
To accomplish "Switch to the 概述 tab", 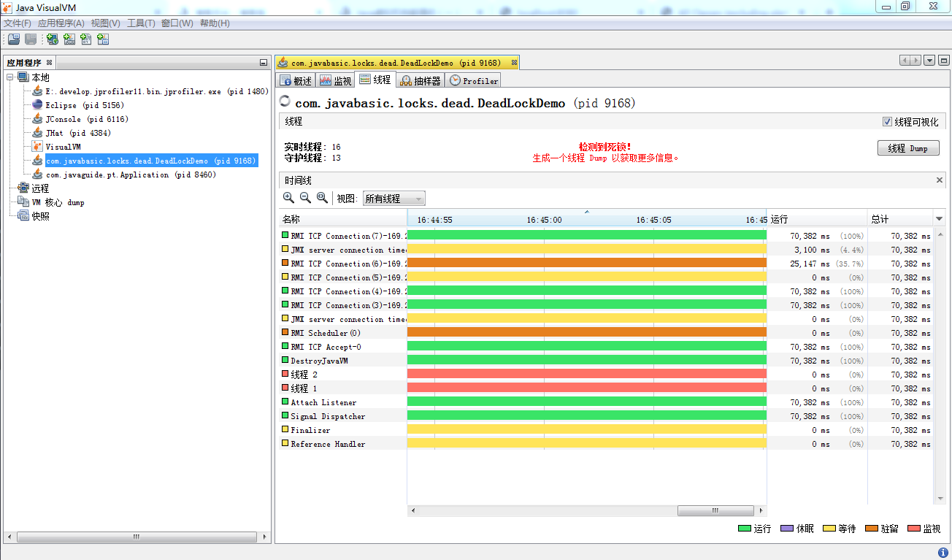I will click(x=296, y=80).
